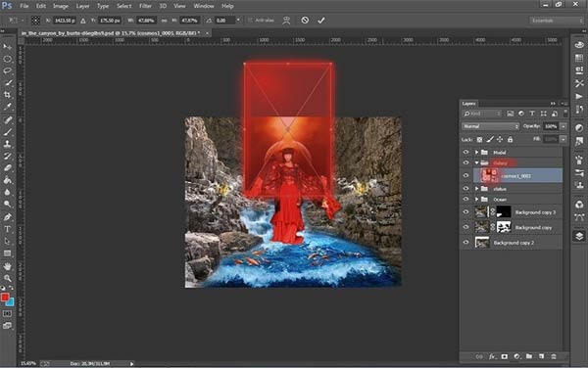The width and height of the screenshot is (588, 368).
Task: Open the Essentials workspace switcher
Action: (x=556, y=21)
